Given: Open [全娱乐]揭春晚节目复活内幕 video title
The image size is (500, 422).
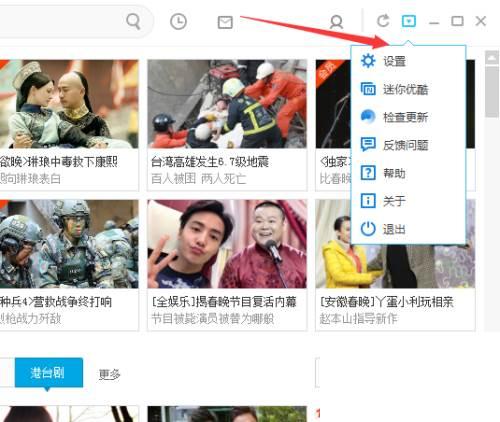Looking at the screenshot, I should point(224,302).
